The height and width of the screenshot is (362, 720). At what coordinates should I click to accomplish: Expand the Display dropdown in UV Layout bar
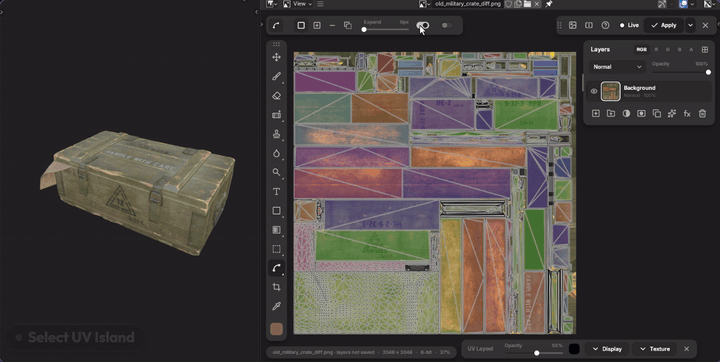click(608, 349)
